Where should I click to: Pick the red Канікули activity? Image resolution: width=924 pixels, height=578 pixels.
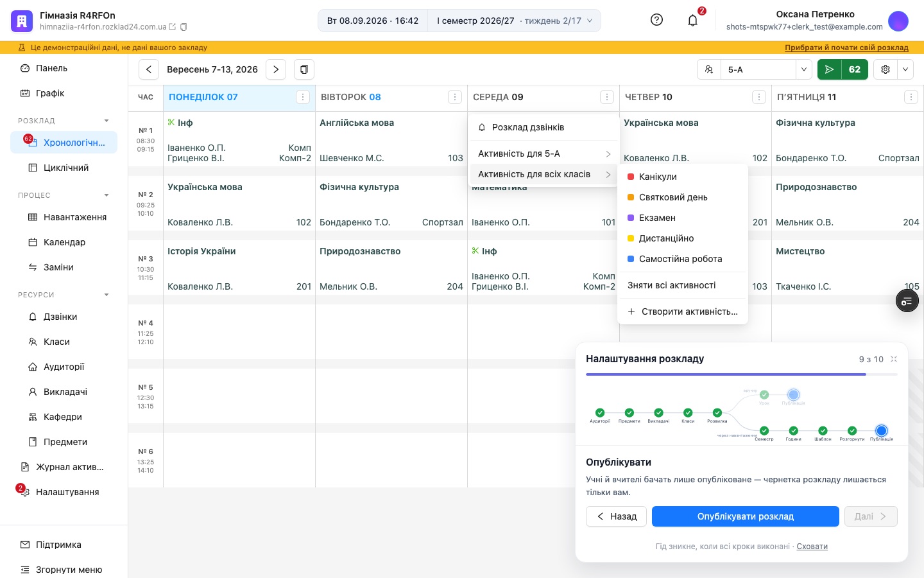click(683, 177)
